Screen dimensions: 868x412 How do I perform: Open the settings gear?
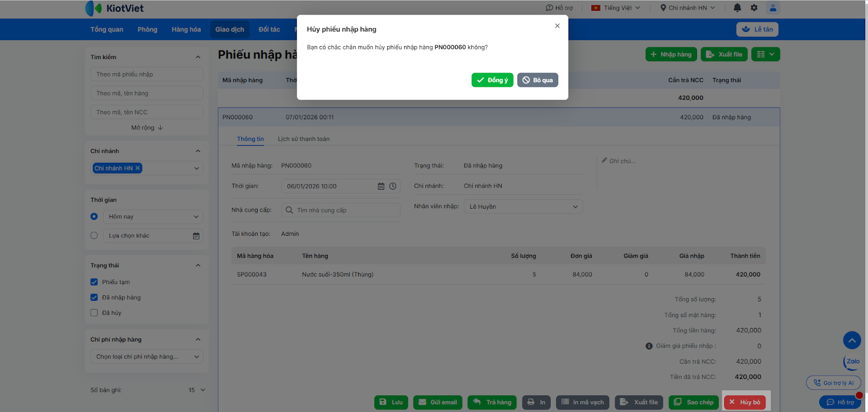point(754,8)
